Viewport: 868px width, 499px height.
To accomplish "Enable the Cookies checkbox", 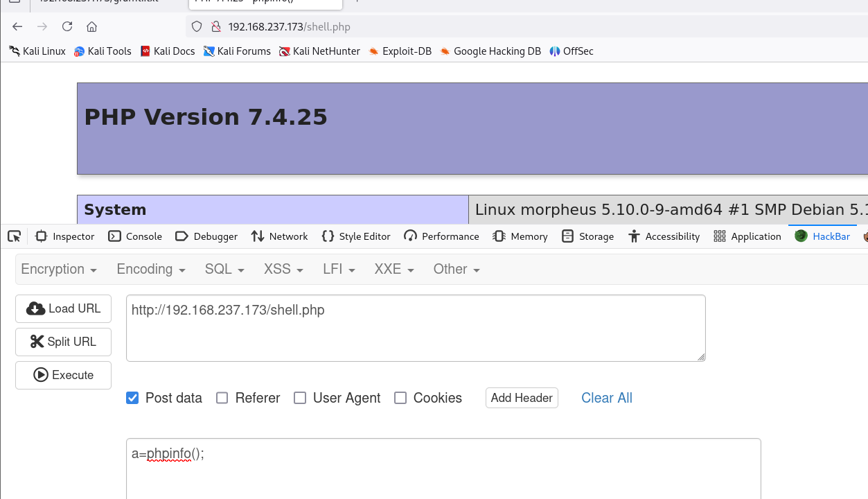I will pos(400,398).
